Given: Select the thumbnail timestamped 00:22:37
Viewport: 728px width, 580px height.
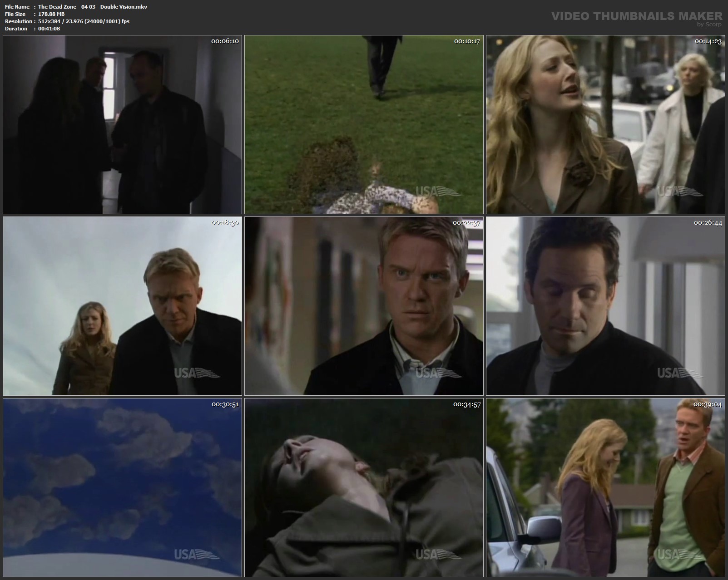Looking at the screenshot, I should point(364,306).
